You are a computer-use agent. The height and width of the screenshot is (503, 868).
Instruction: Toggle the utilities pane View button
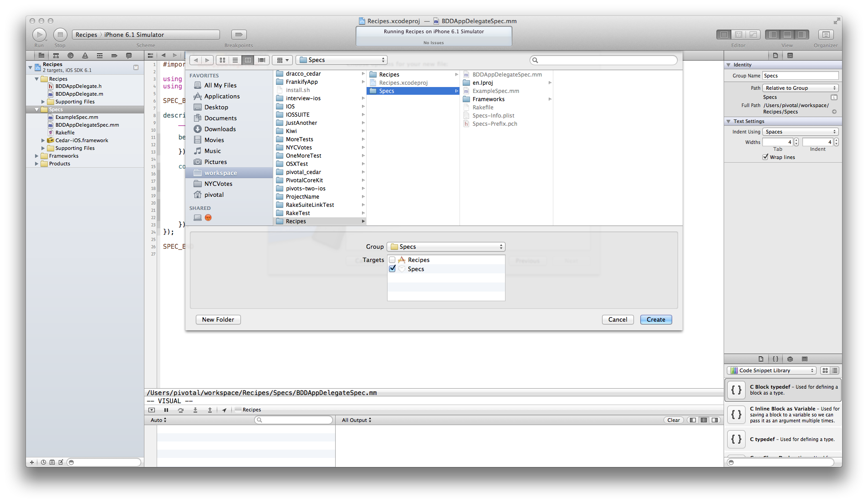coord(802,35)
